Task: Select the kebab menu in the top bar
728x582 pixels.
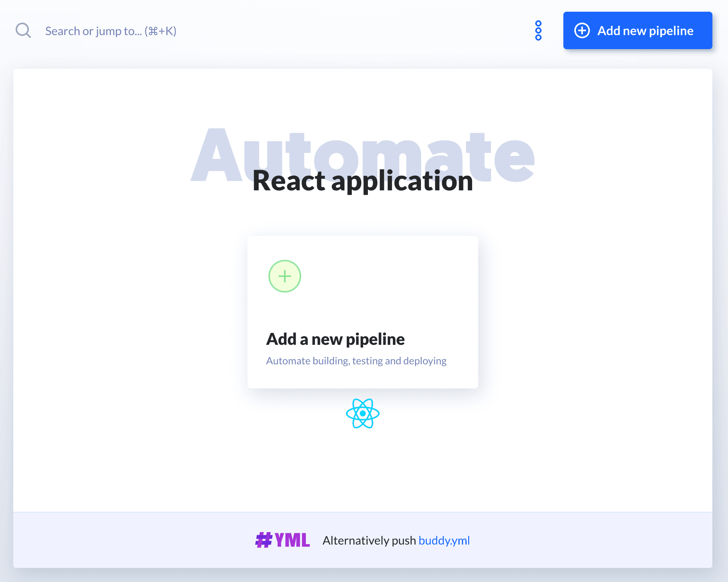Action: [539, 30]
